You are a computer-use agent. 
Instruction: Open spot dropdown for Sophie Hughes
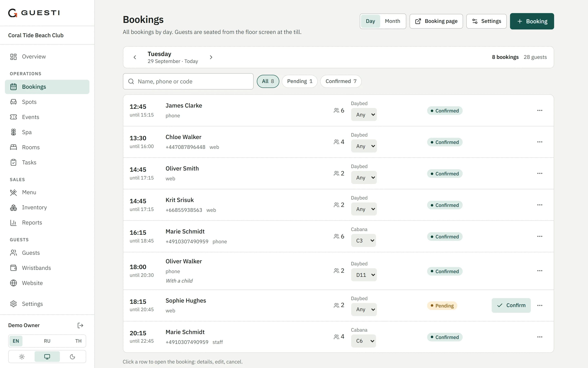[364, 309]
